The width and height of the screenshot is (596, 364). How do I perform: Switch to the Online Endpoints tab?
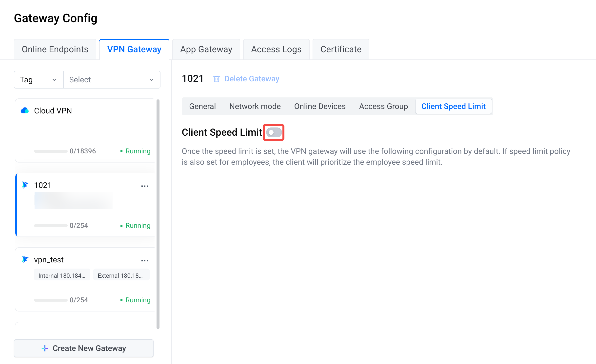(x=55, y=49)
